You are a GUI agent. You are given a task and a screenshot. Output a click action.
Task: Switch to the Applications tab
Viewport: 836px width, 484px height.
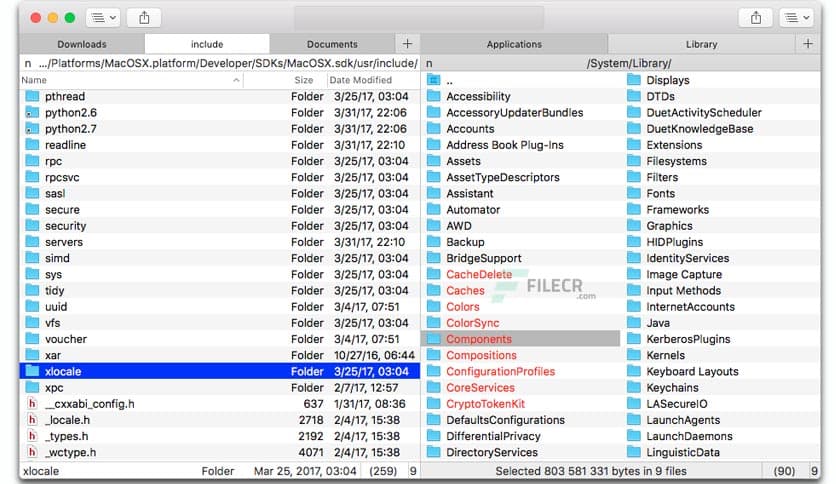[514, 44]
